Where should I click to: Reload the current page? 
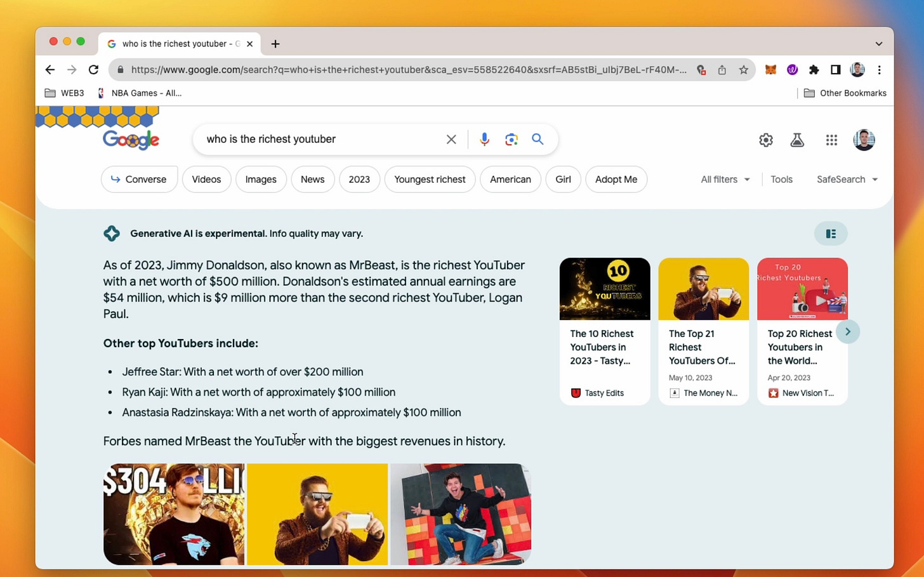[x=93, y=70]
